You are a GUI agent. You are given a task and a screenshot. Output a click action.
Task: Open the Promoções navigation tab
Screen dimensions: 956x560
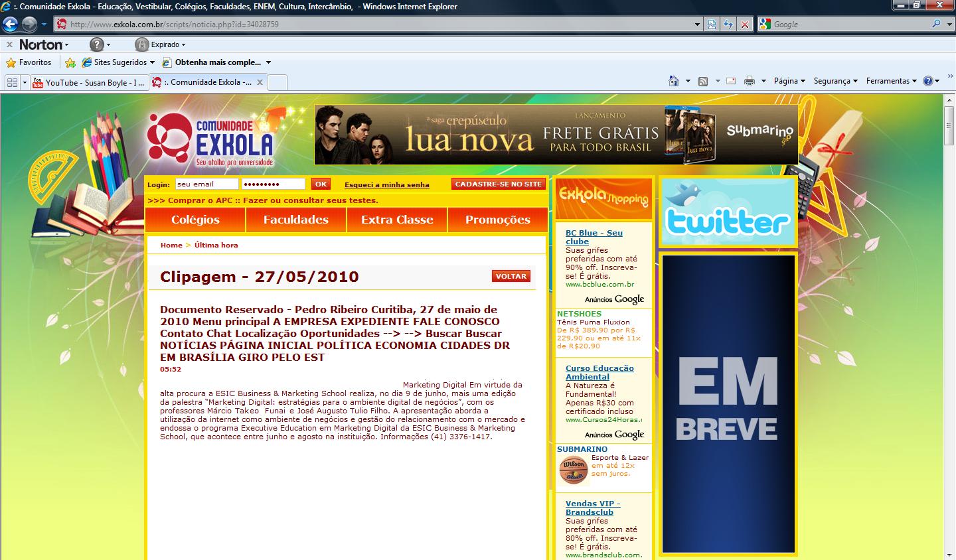pos(498,220)
